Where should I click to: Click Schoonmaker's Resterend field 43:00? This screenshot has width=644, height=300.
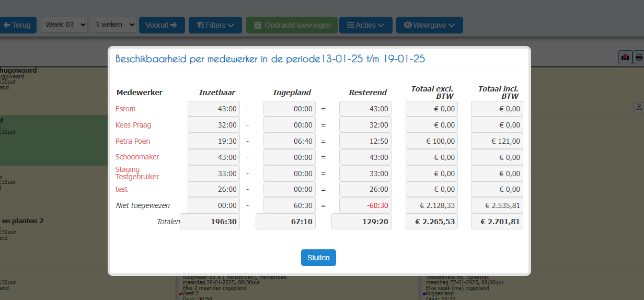coord(365,157)
